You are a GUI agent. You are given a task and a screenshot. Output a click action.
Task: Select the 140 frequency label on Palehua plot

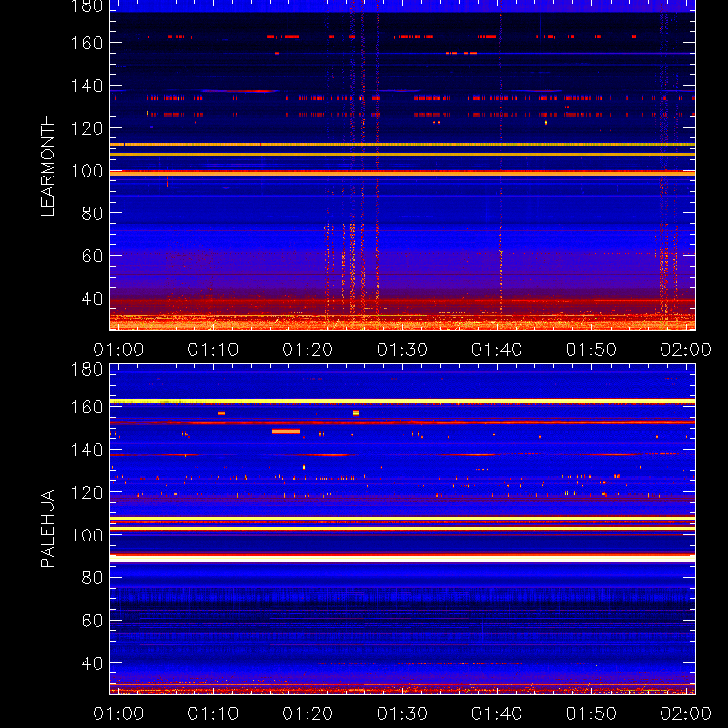pos(86,450)
